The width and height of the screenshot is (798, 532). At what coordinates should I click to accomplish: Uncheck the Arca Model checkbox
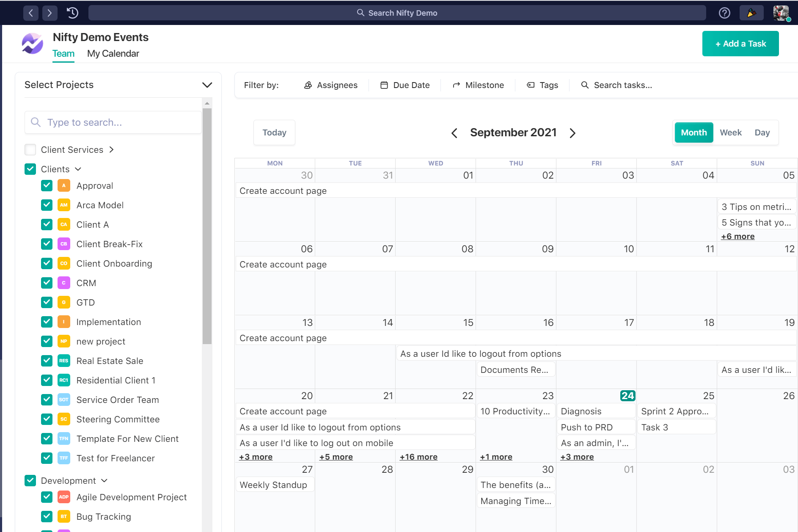pos(47,205)
